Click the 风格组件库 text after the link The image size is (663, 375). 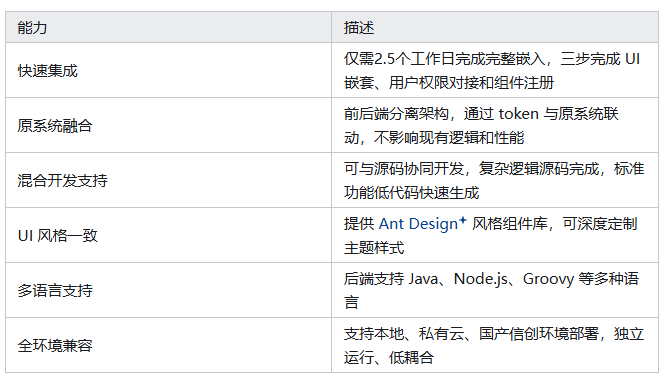pos(510,224)
